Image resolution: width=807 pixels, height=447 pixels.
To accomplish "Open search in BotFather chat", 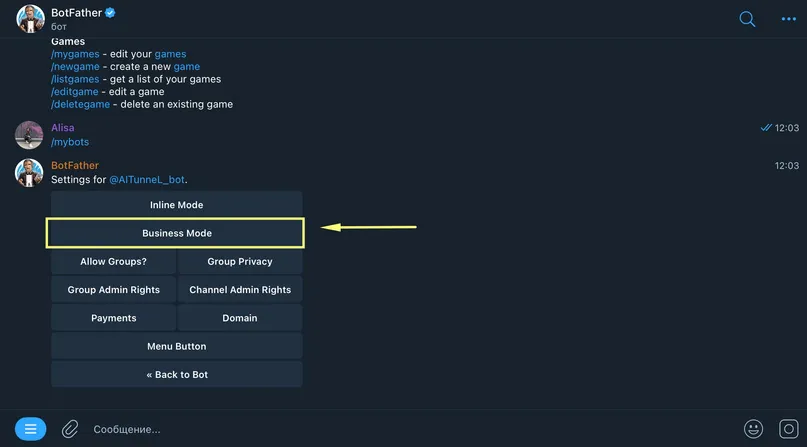I will click(747, 19).
